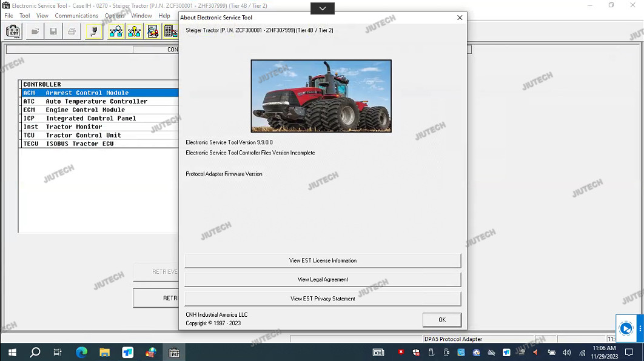The width and height of the screenshot is (644, 361).
Task: Click the Steiger tractor photo
Action: pos(321,96)
